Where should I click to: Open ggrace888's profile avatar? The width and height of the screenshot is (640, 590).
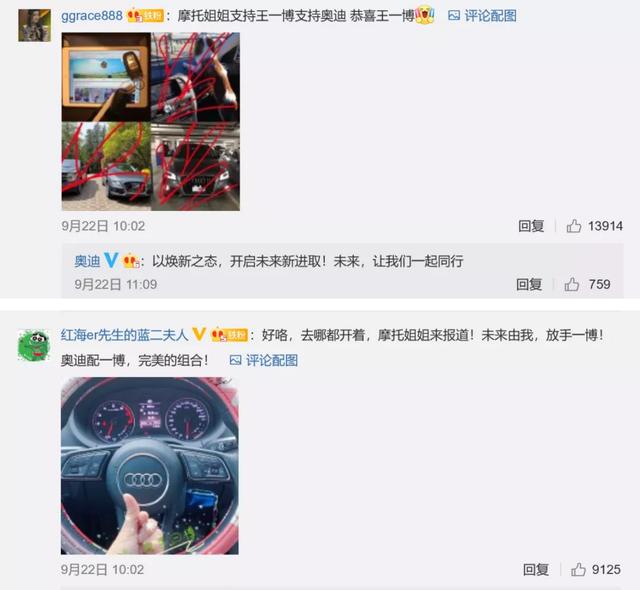pos(34,25)
